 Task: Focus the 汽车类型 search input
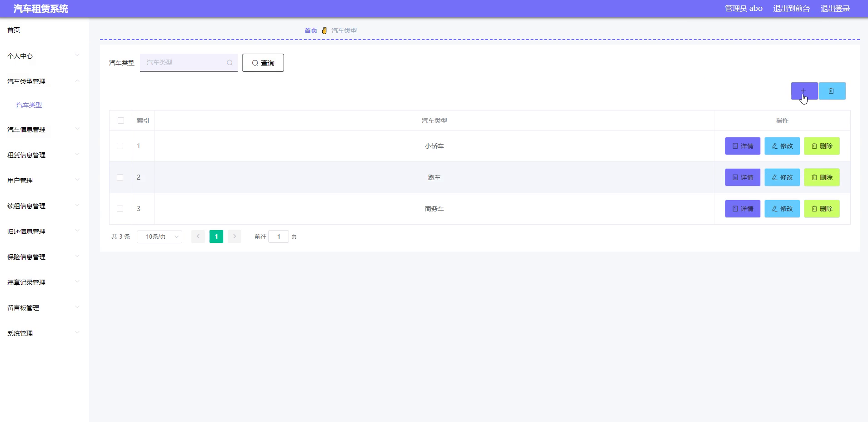[189, 63]
